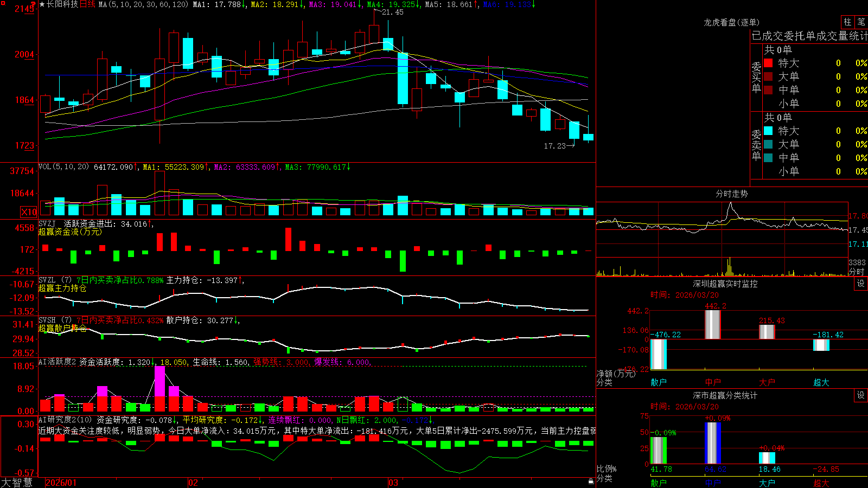This screenshot has width=868, height=488.
Task: Click the 资金活跃度: 1.320 readout
Action: [x=115, y=362]
